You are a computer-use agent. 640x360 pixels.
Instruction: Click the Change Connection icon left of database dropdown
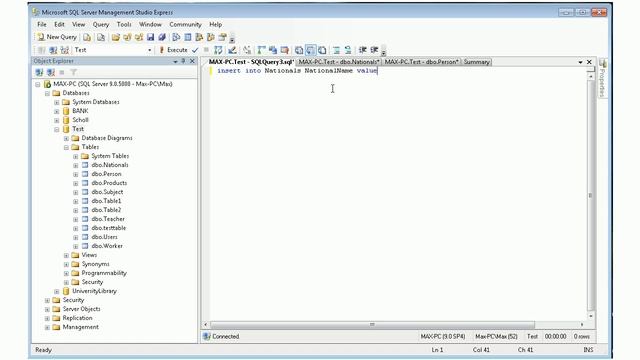point(65,50)
